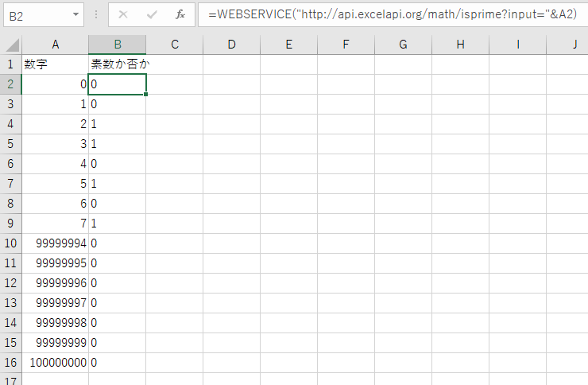Select row 10 header
Screen dimensions: 588x385
(11, 243)
